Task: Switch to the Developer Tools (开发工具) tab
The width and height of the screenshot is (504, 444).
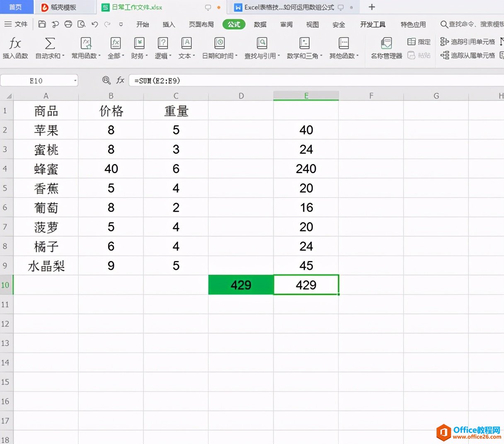Action: click(x=373, y=24)
